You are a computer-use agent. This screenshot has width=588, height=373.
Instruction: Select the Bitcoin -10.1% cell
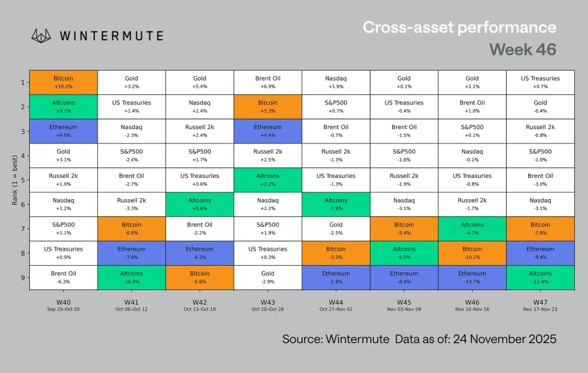click(x=472, y=253)
